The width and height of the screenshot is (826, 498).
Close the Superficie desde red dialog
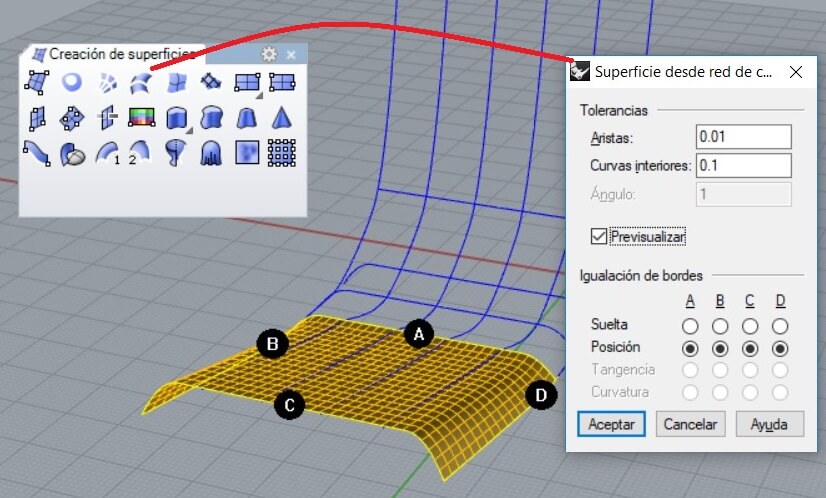(796, 72)
